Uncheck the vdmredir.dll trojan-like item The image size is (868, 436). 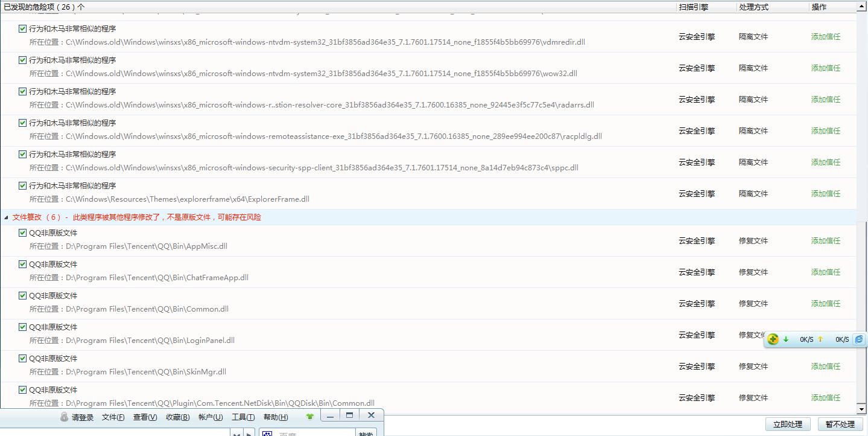click(x=23, y=28)
